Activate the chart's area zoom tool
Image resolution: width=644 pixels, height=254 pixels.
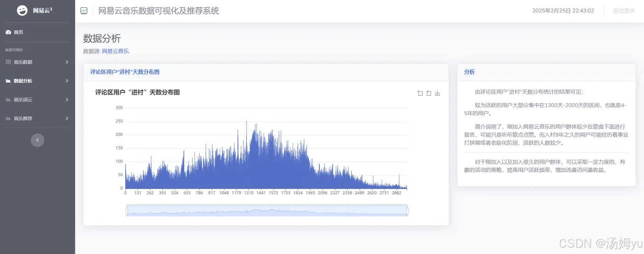420,93
